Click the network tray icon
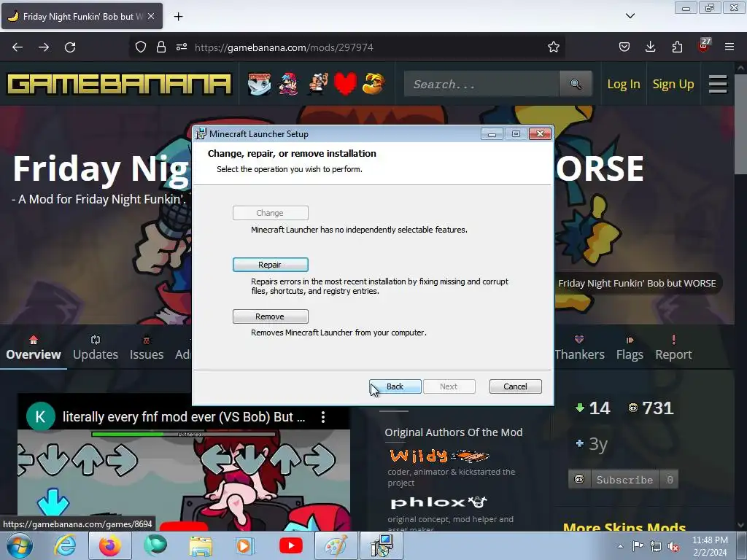Screen dimensions: 747x560 click(x=656, y=546)
